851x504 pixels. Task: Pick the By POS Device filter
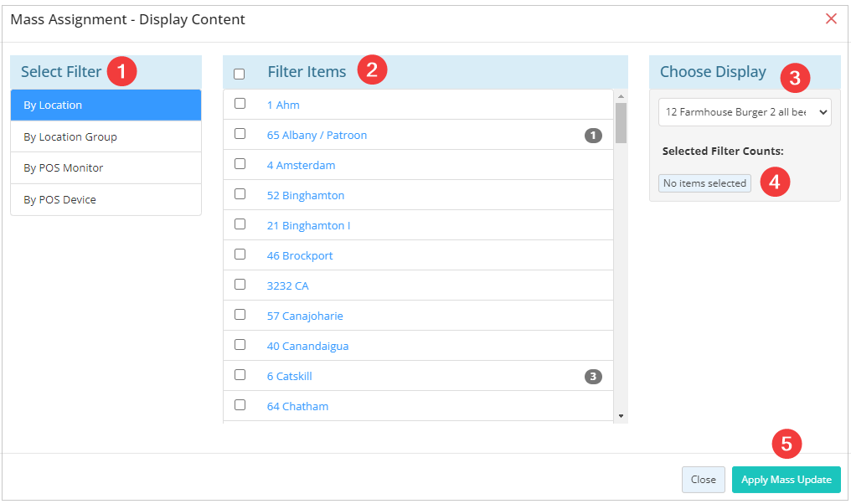pos(106,199)
